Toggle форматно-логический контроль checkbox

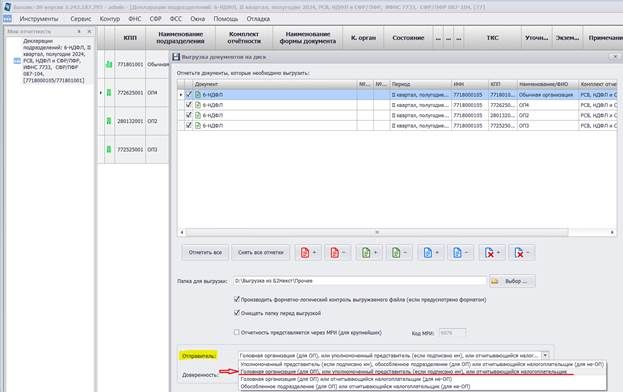click(237, 299)
